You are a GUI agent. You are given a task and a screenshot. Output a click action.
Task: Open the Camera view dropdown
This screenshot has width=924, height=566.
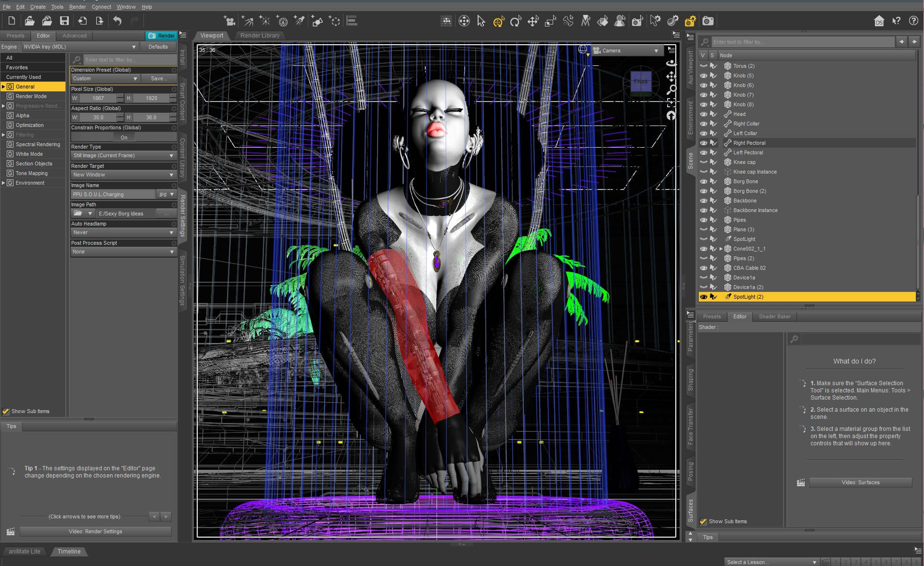pos(627,50)
